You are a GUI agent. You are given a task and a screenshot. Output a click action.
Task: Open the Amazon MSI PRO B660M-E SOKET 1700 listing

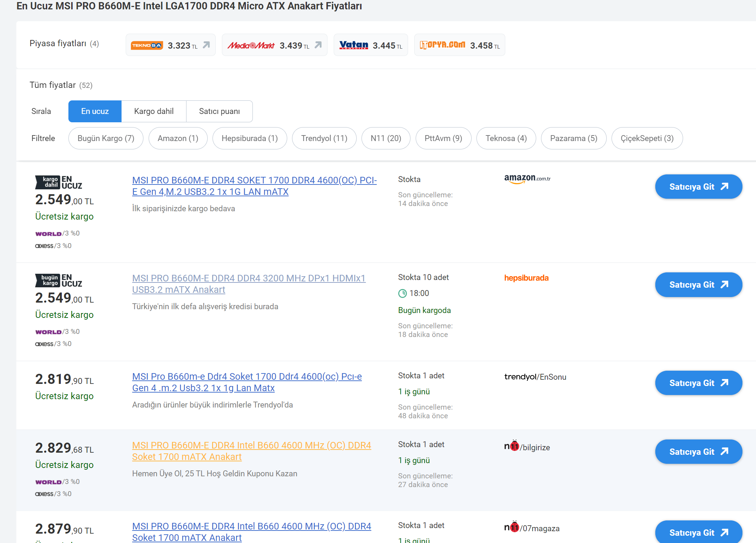pos(255,186)
